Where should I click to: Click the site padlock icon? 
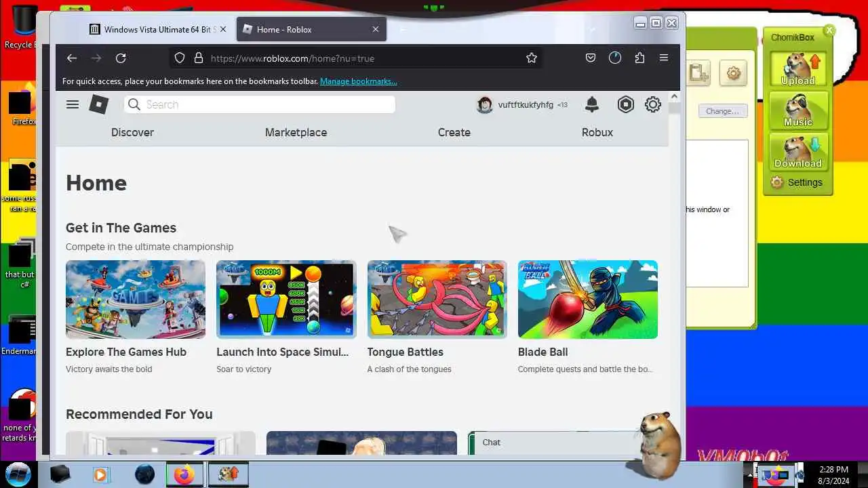[199, 58]
